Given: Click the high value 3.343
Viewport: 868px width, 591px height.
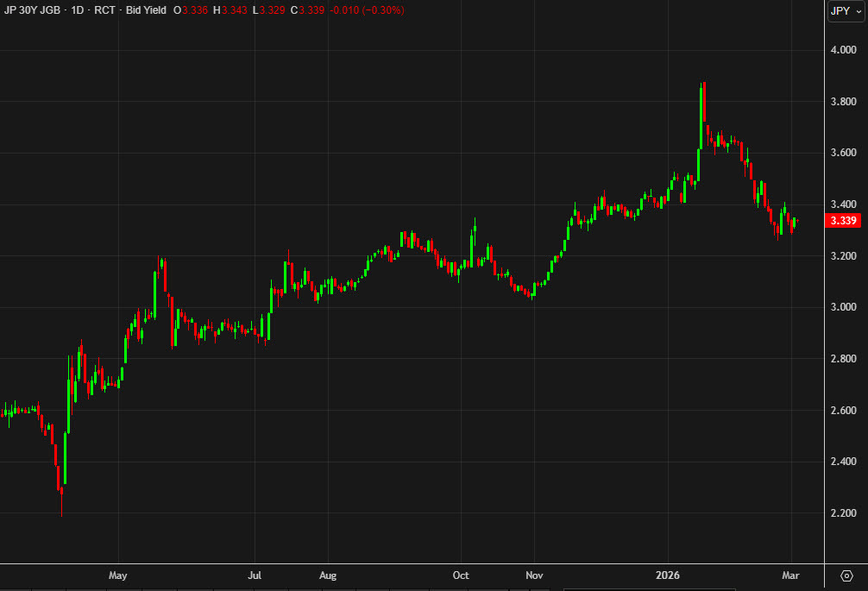Looking at the screenshot, I should tap(231, 11).
